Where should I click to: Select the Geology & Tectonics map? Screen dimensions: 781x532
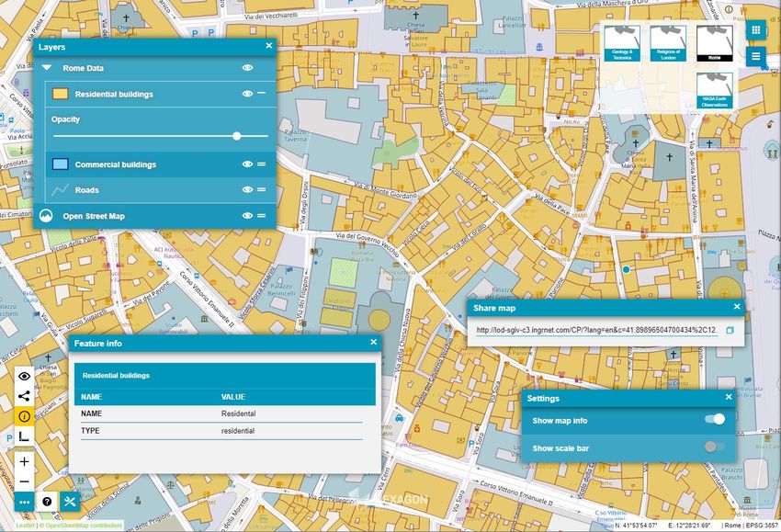622,43
